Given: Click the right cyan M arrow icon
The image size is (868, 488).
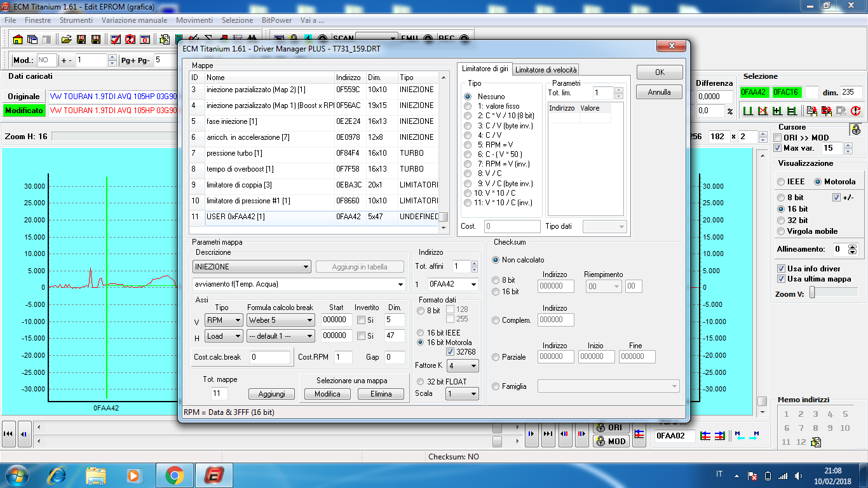Looking at the screenshot, I should tap(754, 435).
